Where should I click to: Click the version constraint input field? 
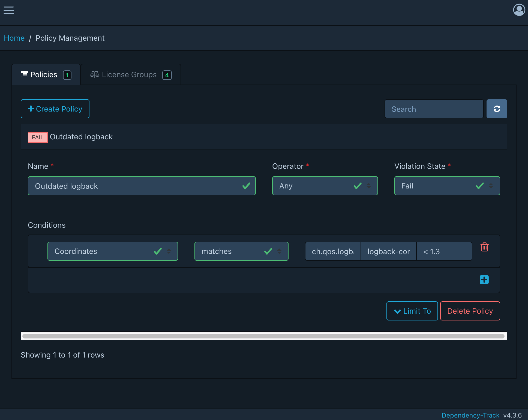click(x=443, y=251)
